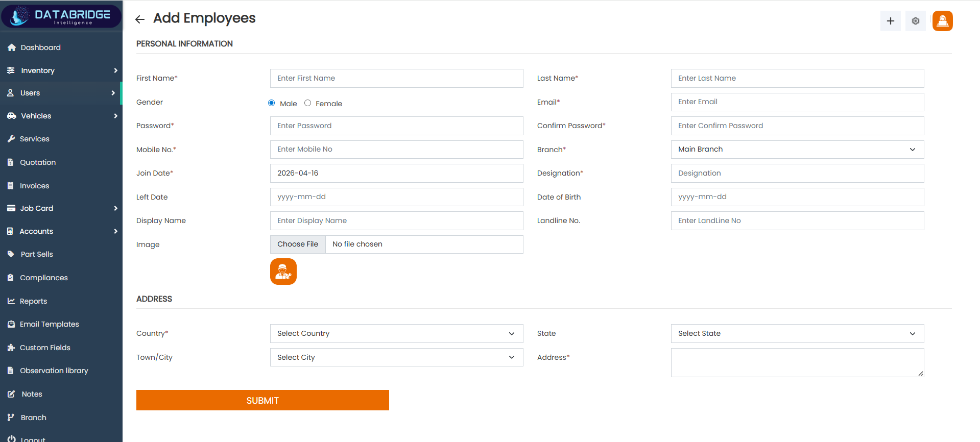The image size is (980, 442).
Task: Click the Compliances clipboard icon
Action: coord(10,278)
